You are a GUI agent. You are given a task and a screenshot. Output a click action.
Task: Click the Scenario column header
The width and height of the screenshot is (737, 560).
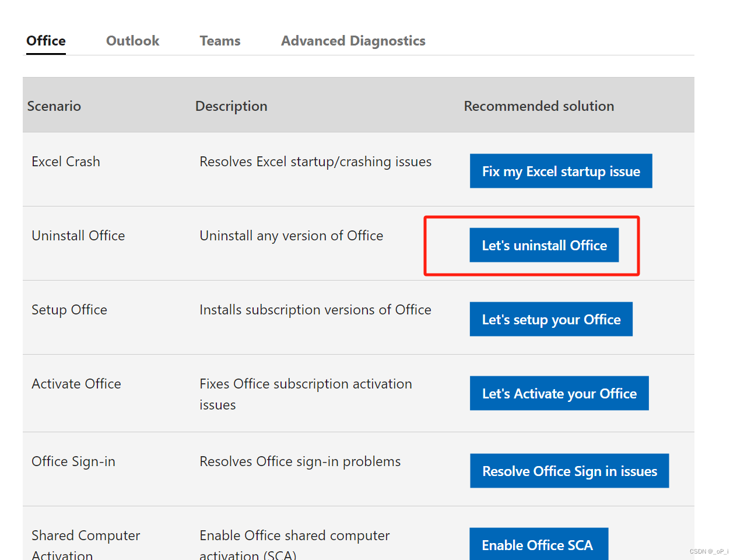[54, 106]
